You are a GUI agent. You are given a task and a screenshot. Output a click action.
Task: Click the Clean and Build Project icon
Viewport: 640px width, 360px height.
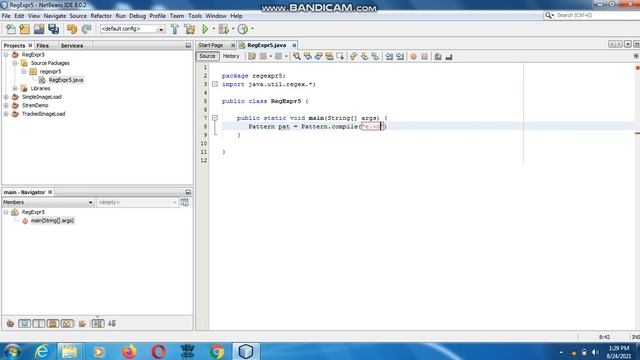pos(190,29)
